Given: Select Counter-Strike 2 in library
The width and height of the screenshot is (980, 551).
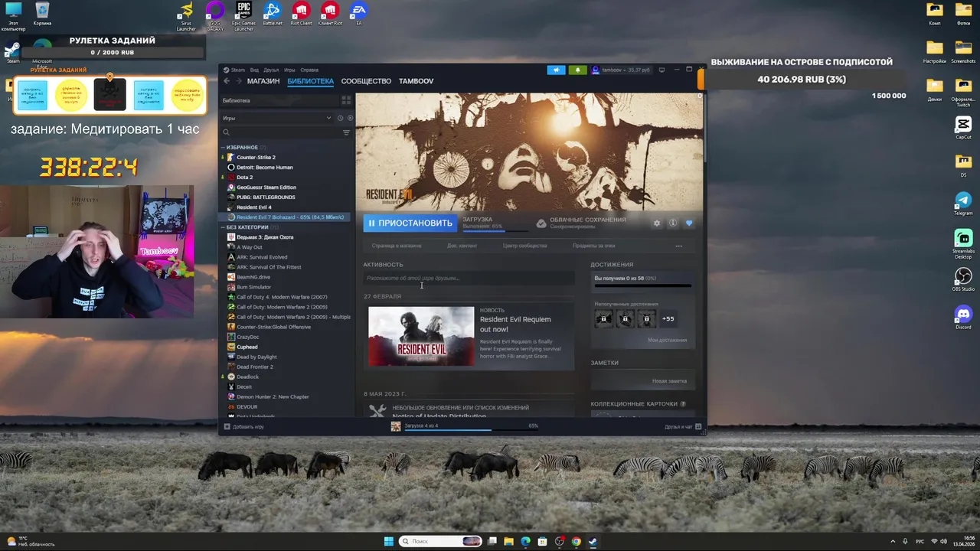Looking at the screenshot, I should click(256, 158).
